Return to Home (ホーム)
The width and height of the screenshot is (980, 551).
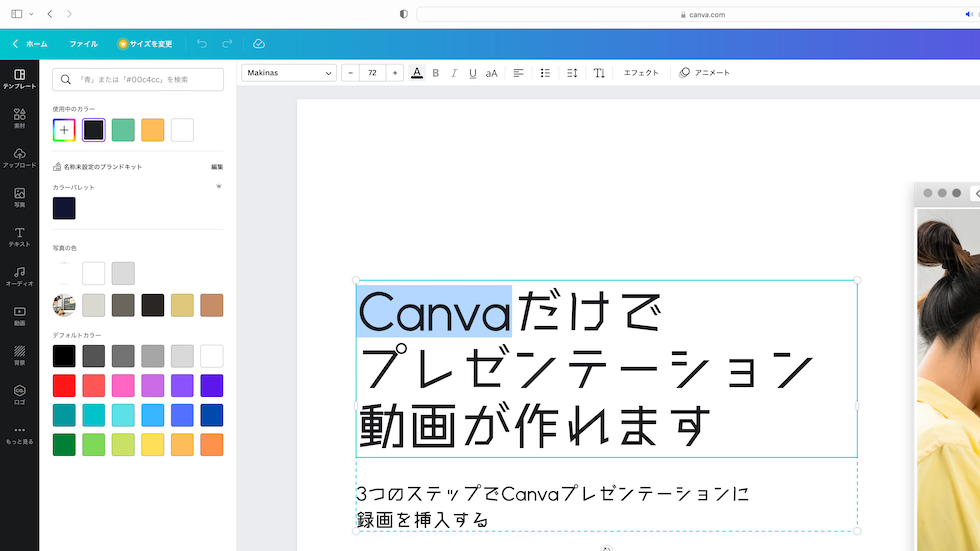(30, 44)
